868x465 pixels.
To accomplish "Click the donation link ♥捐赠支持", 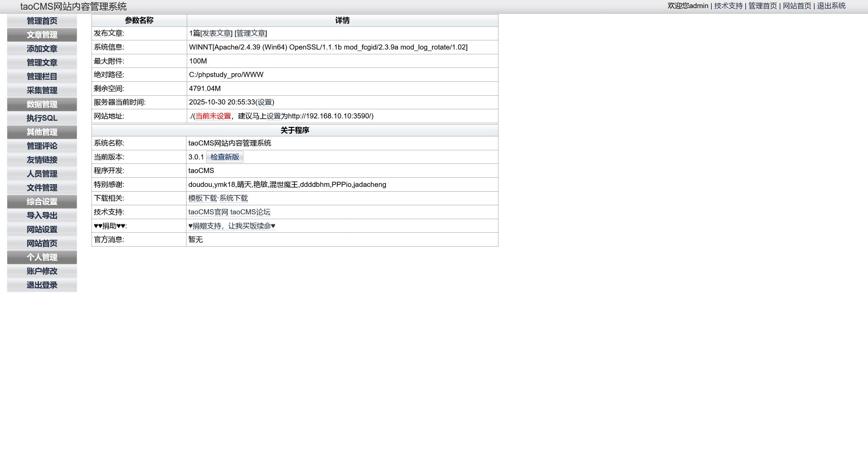I will (232, 226).
